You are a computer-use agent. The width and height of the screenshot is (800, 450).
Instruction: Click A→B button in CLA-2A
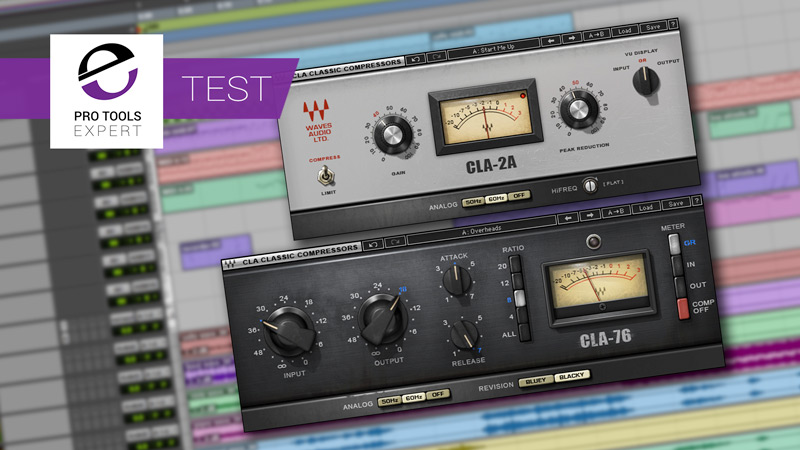pyautogui.click(x=596, y=35)
